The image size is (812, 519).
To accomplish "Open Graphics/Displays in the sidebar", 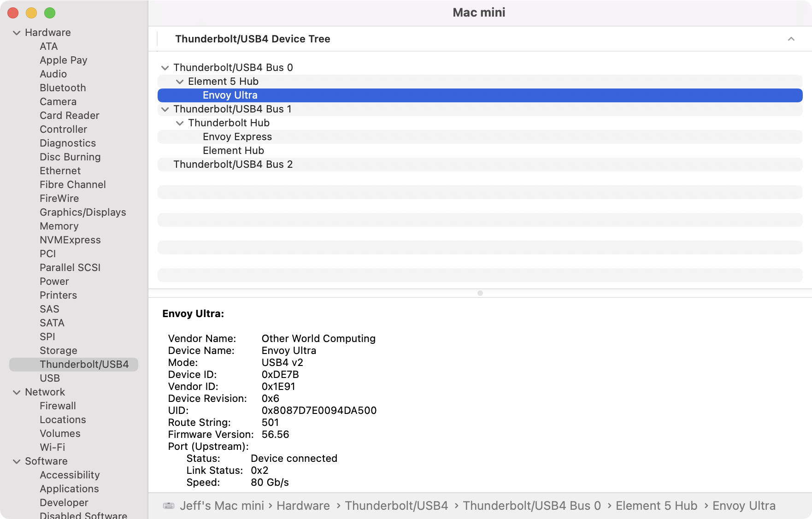I will tap(82, 212).
